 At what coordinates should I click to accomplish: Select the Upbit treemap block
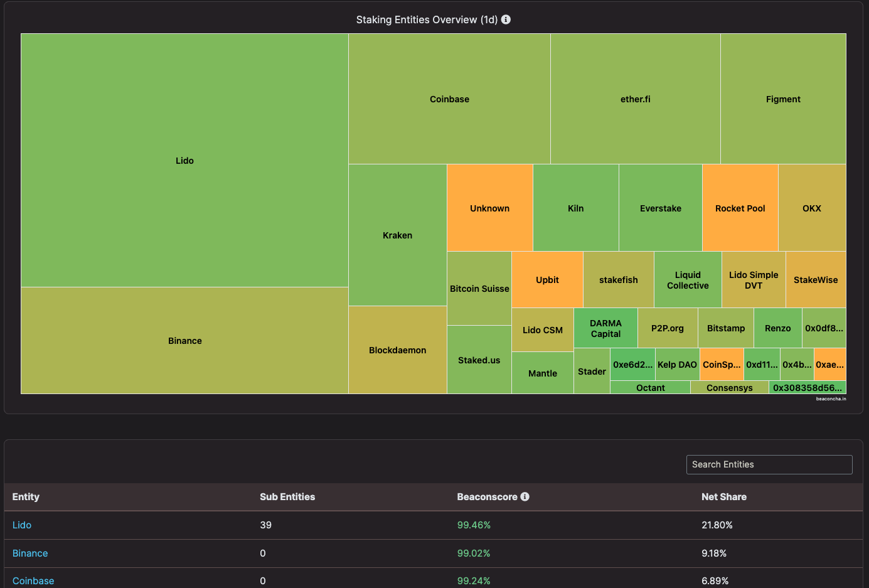tap(547, 280)
